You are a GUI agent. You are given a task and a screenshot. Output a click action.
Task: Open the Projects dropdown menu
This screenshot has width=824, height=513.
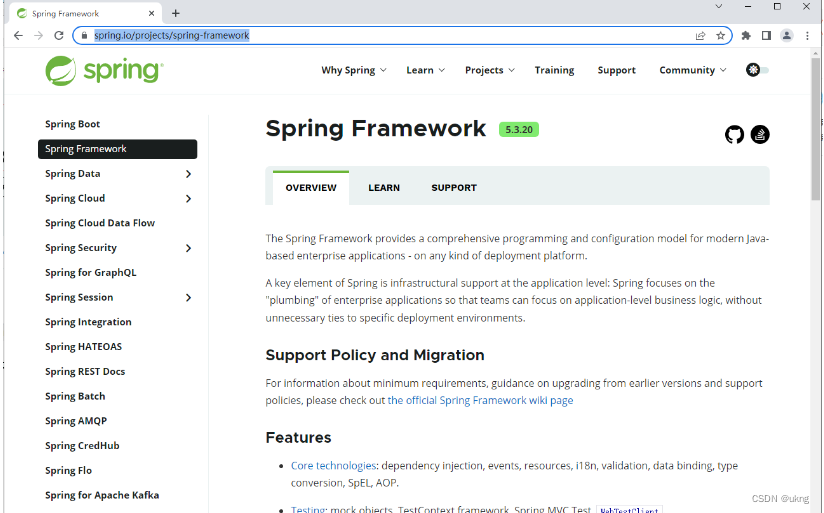(x=490, y=70)
